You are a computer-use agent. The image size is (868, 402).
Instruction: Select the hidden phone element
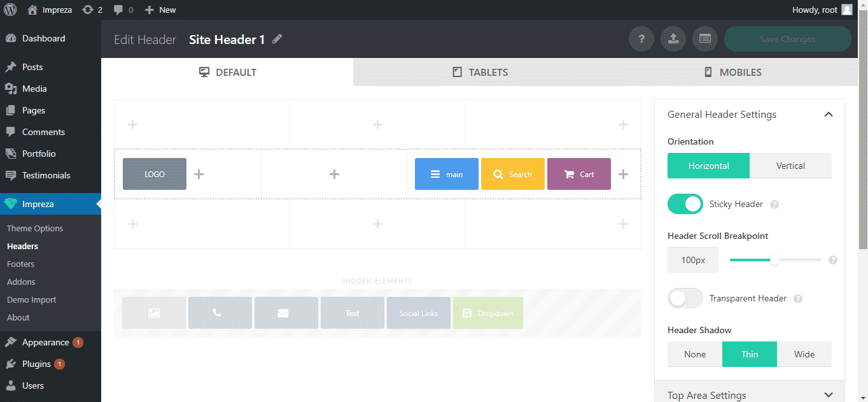tap(220, 313)
